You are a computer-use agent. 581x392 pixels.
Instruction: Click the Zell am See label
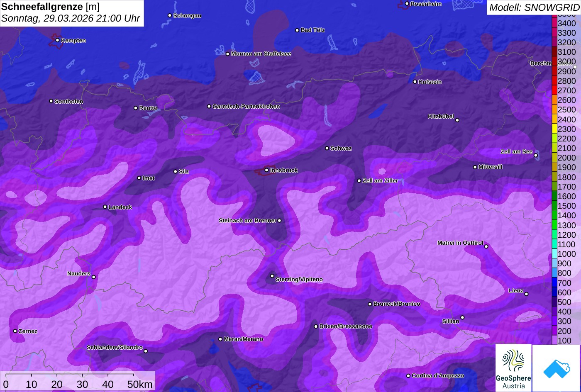(x=516, y=151)
